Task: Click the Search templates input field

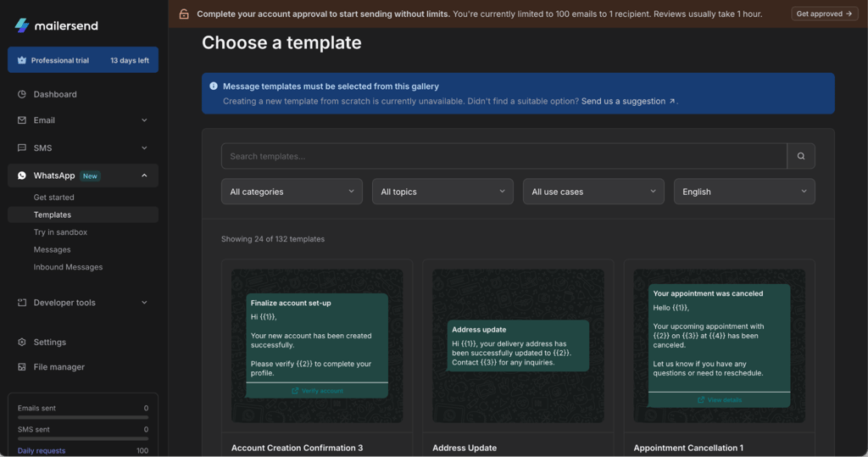Action: 504,156
